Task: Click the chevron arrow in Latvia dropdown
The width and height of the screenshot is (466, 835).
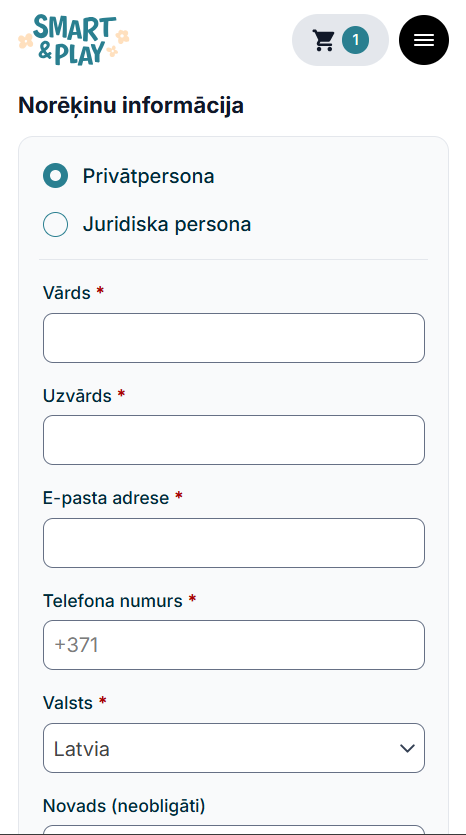Action: click(x=407, y=748)
